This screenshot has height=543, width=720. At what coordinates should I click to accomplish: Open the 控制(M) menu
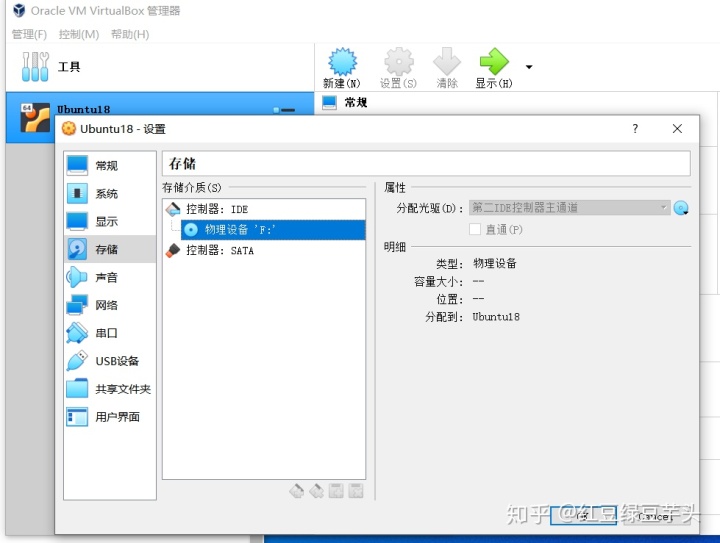coord(79,34)
